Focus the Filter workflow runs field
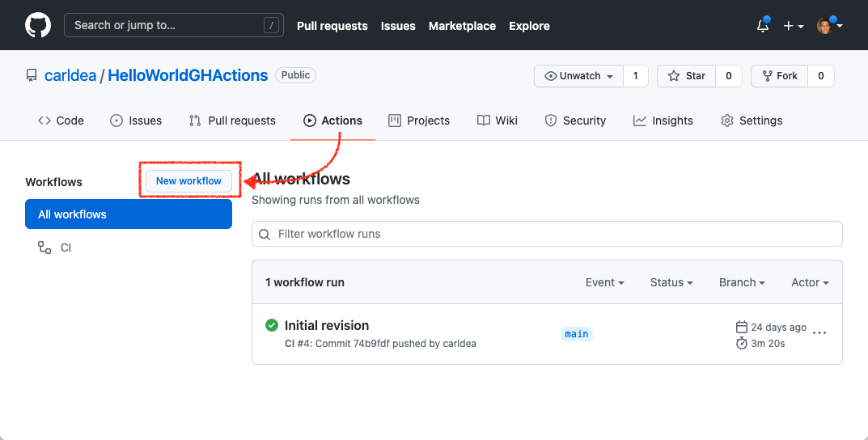Viewport: 868px width, 440px height. tap(547, 234)
